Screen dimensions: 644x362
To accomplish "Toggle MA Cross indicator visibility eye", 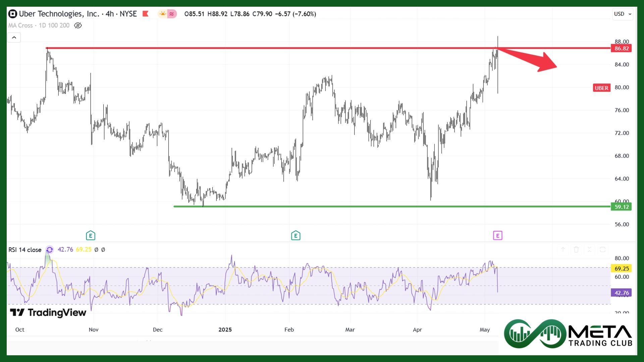I will (x=78, y=25).
